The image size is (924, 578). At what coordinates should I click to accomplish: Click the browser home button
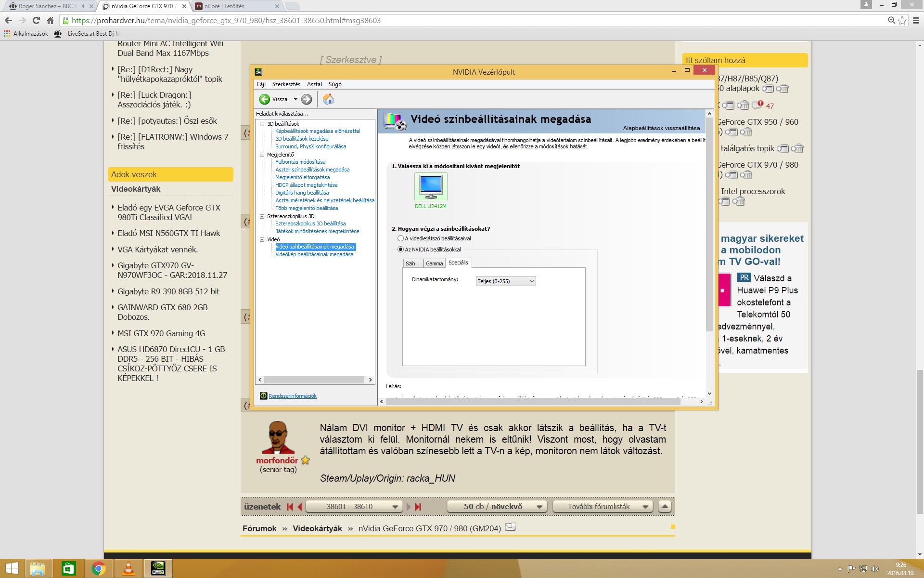tap(50, 20)
